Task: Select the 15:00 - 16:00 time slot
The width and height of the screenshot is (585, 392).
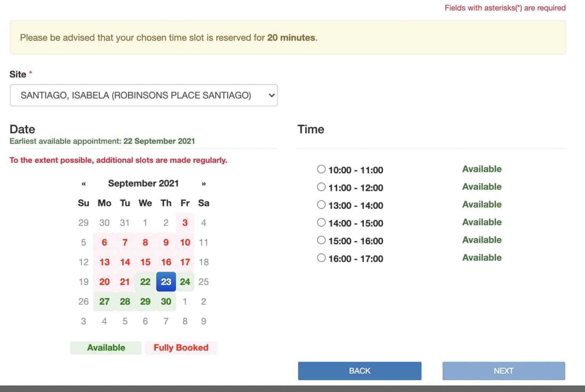Action: click(x=321, y=240)
